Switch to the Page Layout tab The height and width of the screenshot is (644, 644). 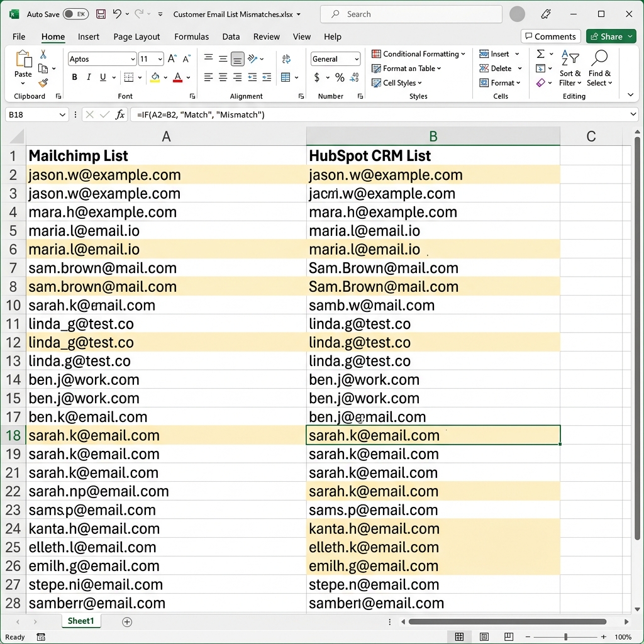click(136, 36)
